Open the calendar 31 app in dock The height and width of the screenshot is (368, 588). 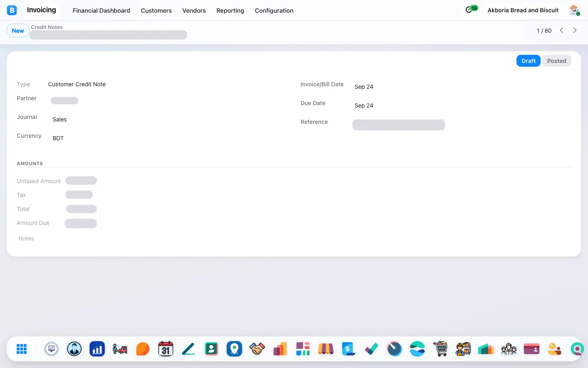coord(166,349)
